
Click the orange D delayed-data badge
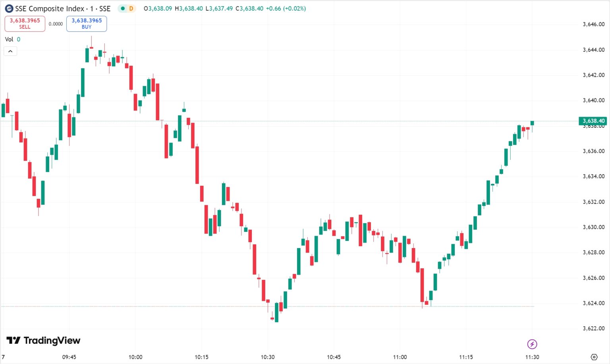point(131,8)
